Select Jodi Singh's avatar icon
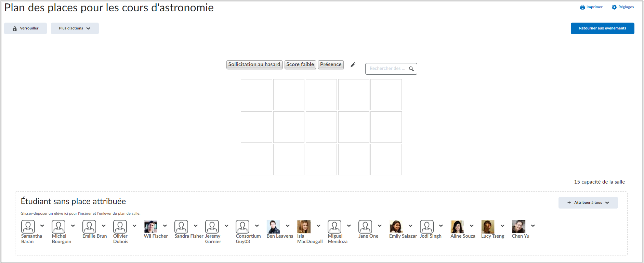 tap(427, 227)
